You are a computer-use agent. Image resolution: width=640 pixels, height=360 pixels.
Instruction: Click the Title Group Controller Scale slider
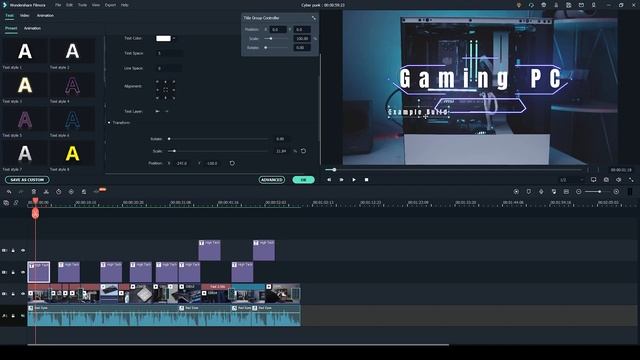276,38
